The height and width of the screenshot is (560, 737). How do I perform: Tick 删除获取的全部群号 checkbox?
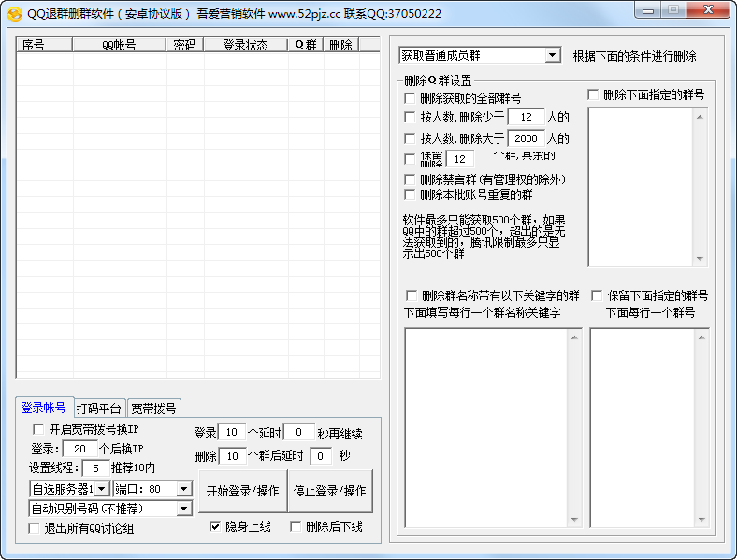point(410,98)
